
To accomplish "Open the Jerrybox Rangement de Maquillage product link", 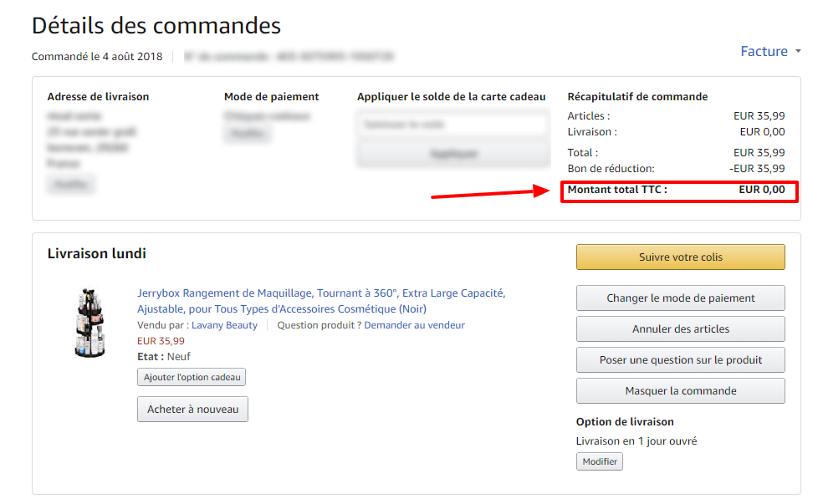I will 320,293.
